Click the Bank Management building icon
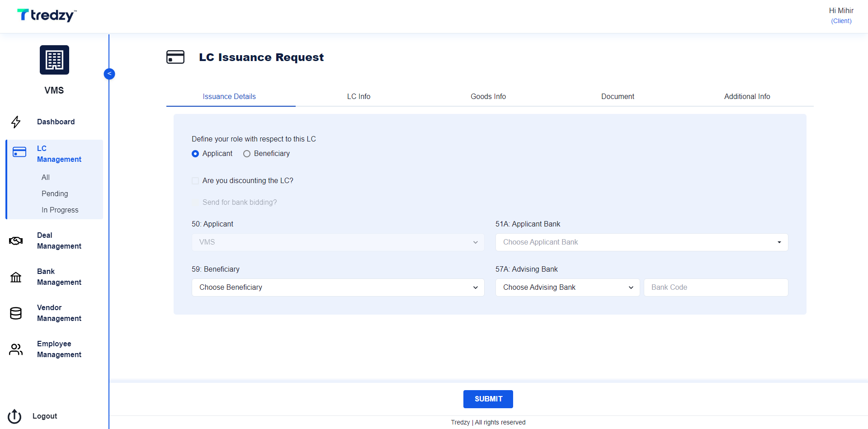 16,277
